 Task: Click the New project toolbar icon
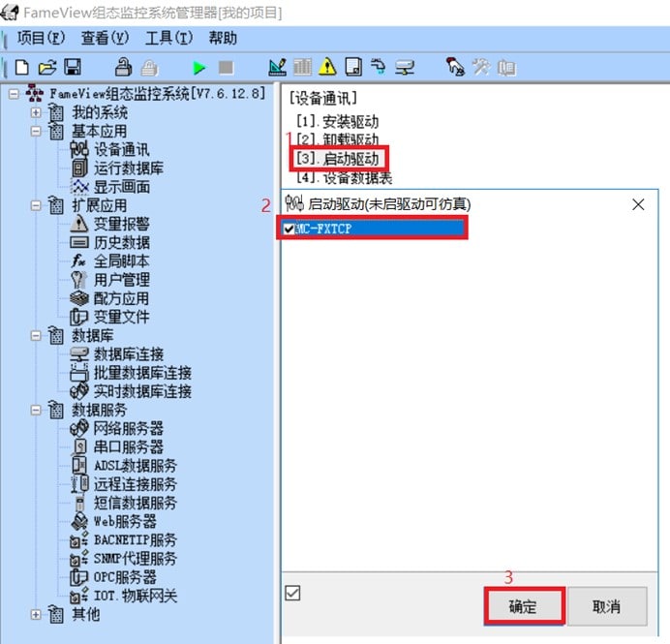click(x=22, y=67)
